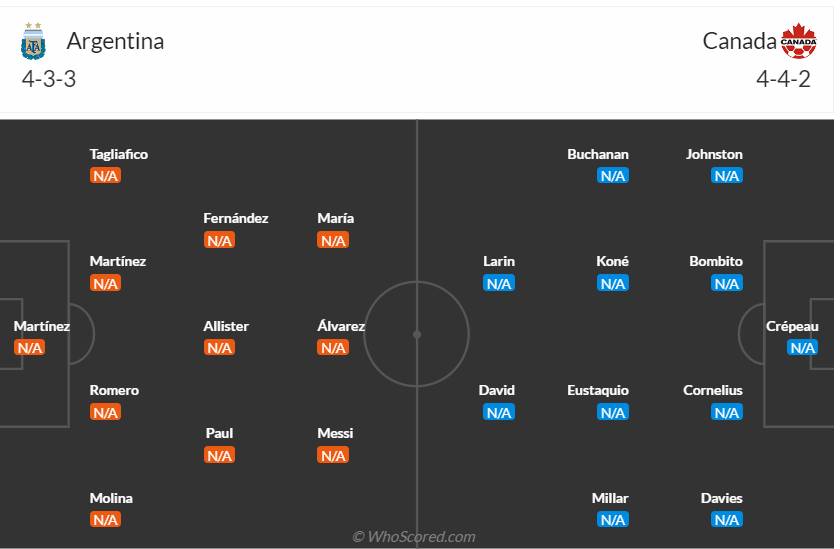Viewport: 840px width, 549px height.
Task: Click Fernández's orange N/A rating
Action: pyautogui.click(x=219, y=241)
